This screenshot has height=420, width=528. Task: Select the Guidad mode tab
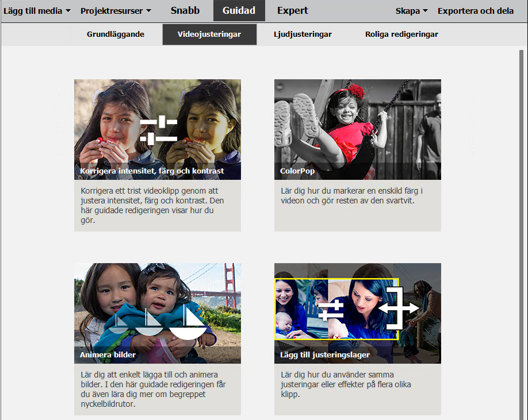click(x=239, y=11)
